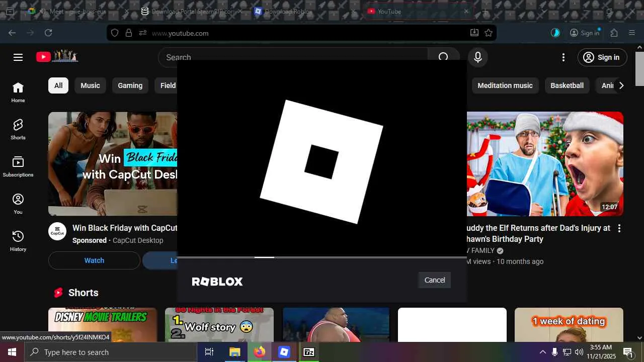View site security via the padlock icon

coord(129,33)
